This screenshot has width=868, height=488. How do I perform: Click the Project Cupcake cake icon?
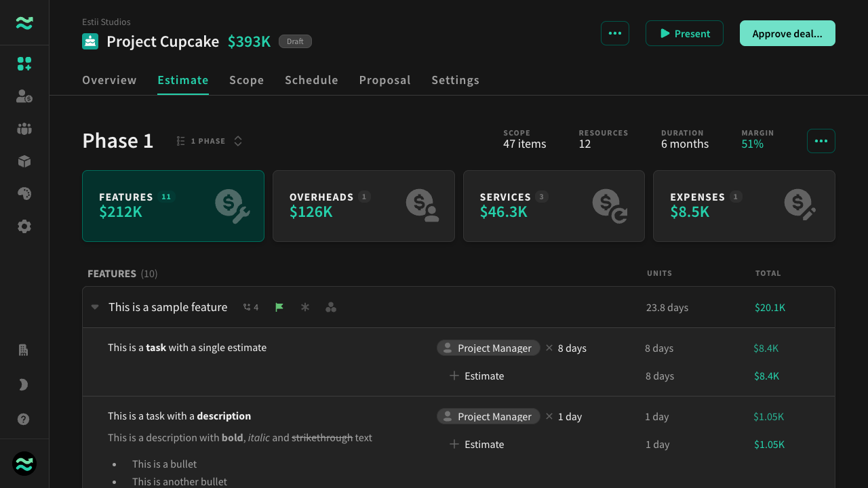pyautogui.click(x=90, y=41)
